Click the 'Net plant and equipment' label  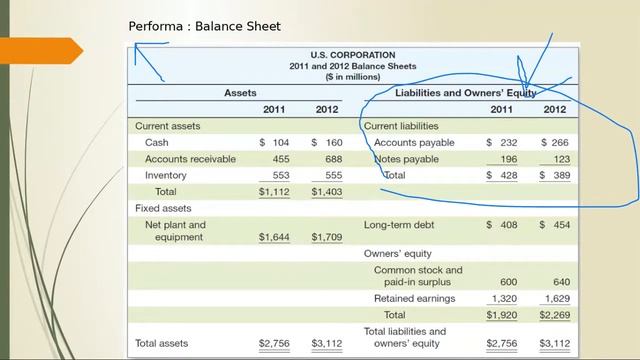[x=176, y=231]
